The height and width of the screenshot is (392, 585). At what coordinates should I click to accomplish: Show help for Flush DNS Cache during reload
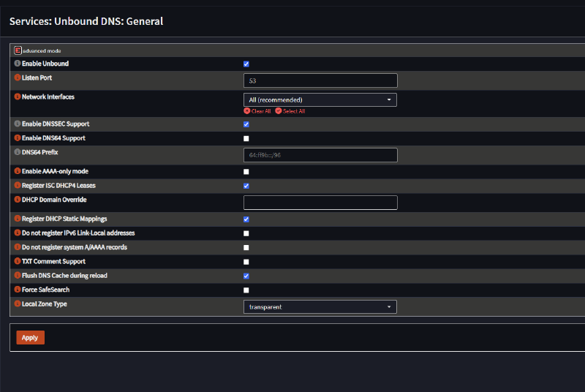pyautogui.click(x=17, y=275)
